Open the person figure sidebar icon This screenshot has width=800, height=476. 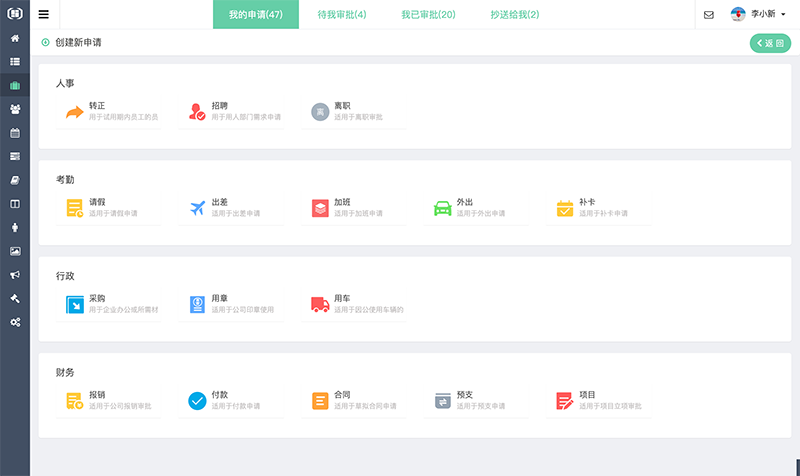(15, 228)
